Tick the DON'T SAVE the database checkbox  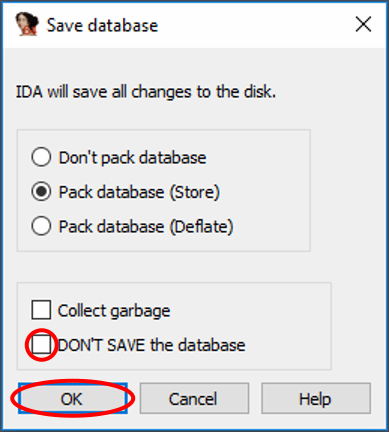point(41,344)
